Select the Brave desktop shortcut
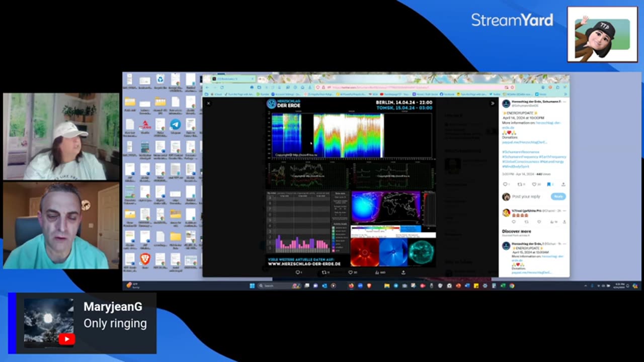Screen dimensions: 644x362 click(x=145, y=261)
